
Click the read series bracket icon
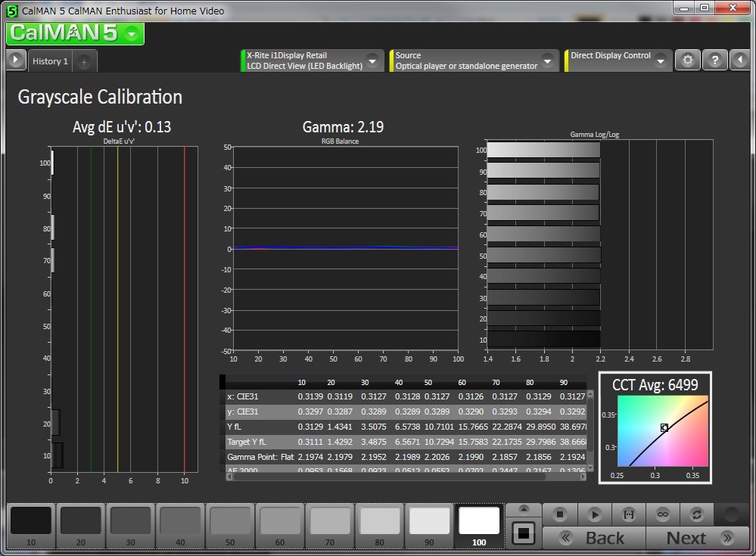tap(628, 514)
